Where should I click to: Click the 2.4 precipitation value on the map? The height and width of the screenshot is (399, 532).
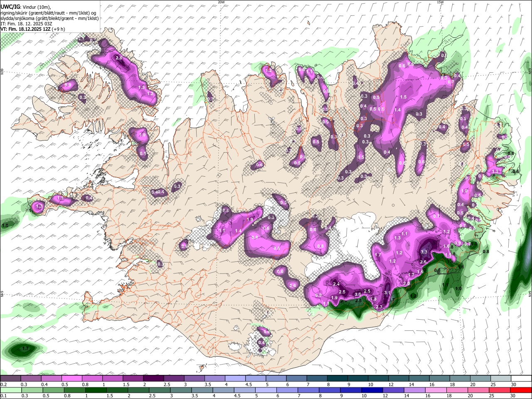point(337,284)
